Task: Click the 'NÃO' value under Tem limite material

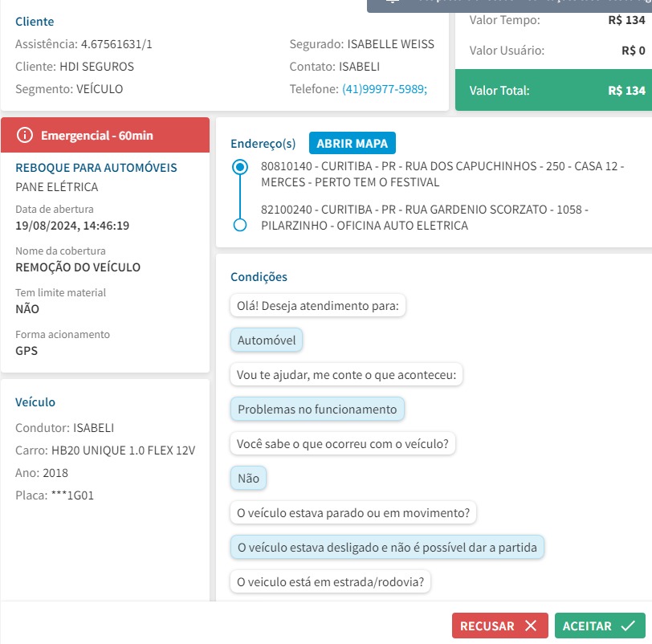Action: pyautogui.click(x=27, y=309)
